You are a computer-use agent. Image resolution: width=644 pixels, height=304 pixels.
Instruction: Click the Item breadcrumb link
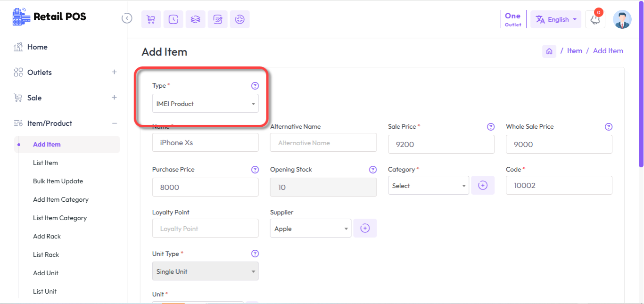574,51
